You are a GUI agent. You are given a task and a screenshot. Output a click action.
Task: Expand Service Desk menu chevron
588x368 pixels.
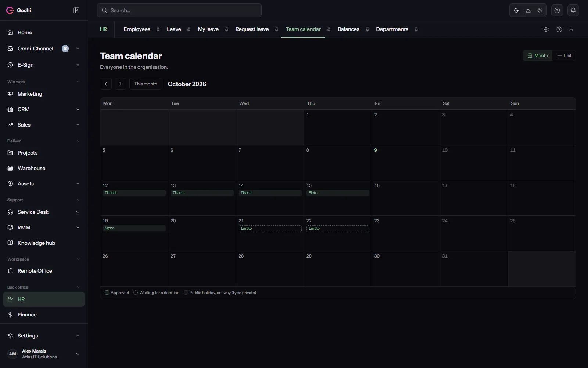tap(78, 212)
